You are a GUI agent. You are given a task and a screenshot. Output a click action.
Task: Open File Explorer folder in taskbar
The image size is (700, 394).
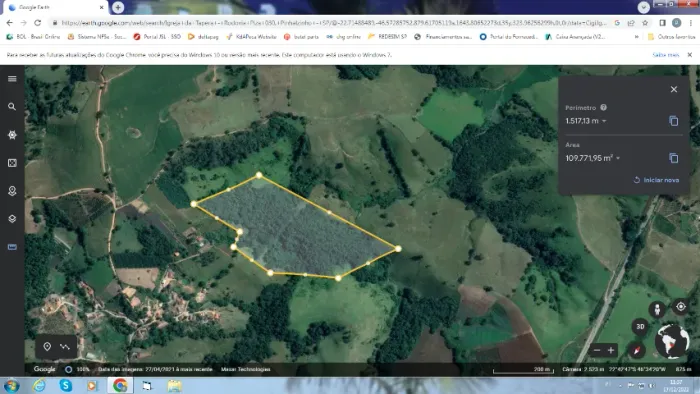tap(174, 385)
